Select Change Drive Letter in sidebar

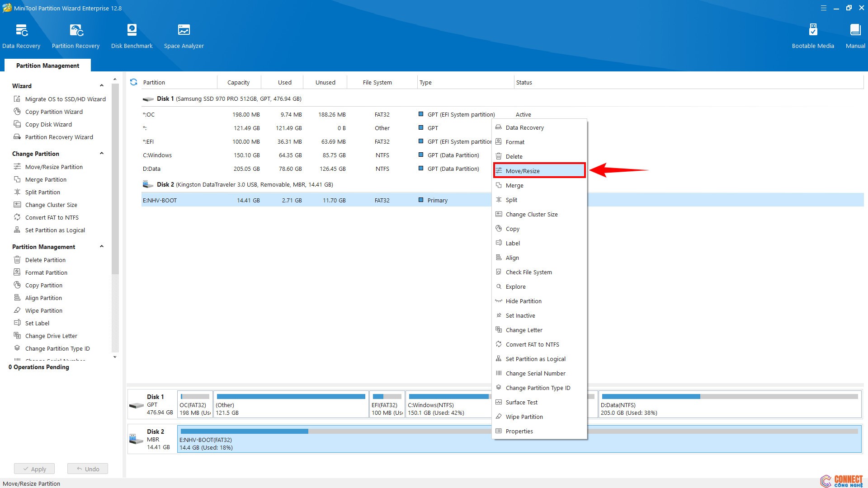[x=45, y=336]
